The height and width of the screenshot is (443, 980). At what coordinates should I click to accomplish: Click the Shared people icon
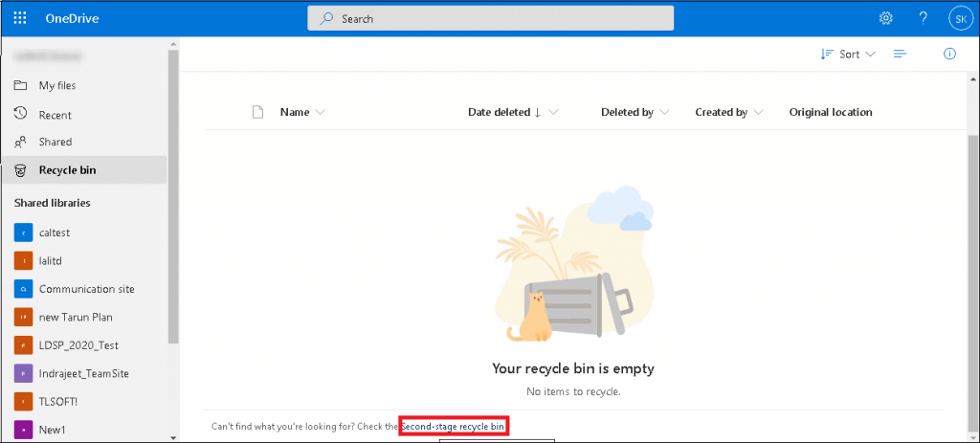coord(21,142)
